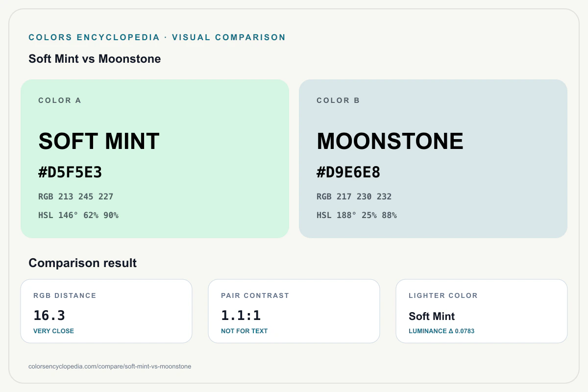This screenshot has width=588, height=392.
Task: Click the MOONSTONE color name heading
Action: tap(390, 141)
